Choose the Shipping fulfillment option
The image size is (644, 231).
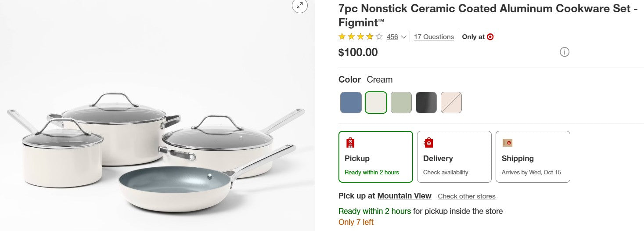(532, 157)
